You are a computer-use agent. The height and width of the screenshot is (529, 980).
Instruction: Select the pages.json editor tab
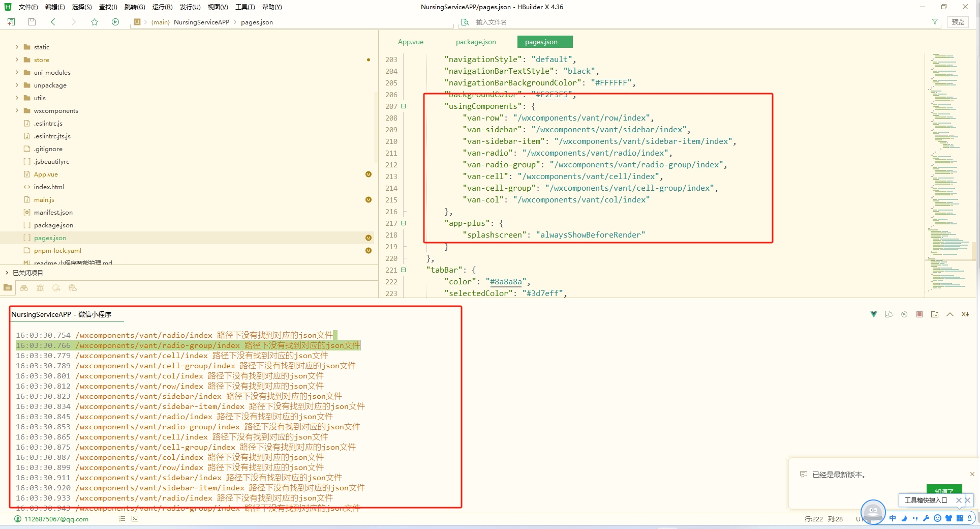pos(544,42)
